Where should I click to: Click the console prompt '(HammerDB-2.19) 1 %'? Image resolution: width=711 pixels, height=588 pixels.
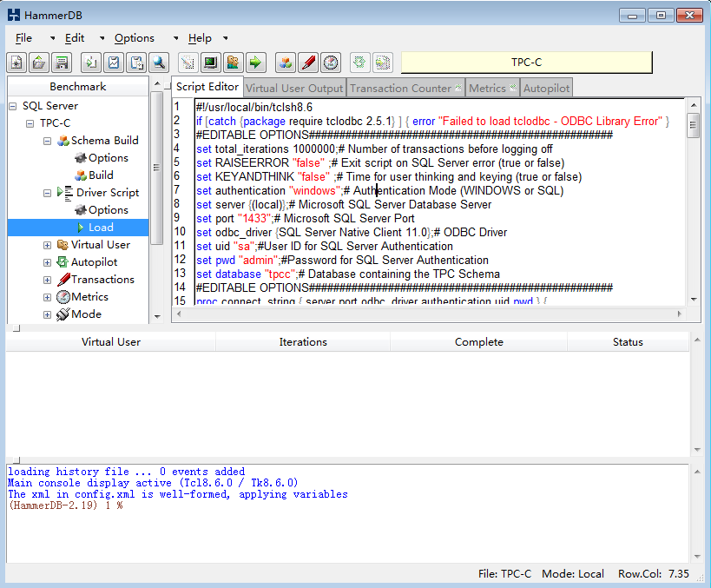click(66, 505)
